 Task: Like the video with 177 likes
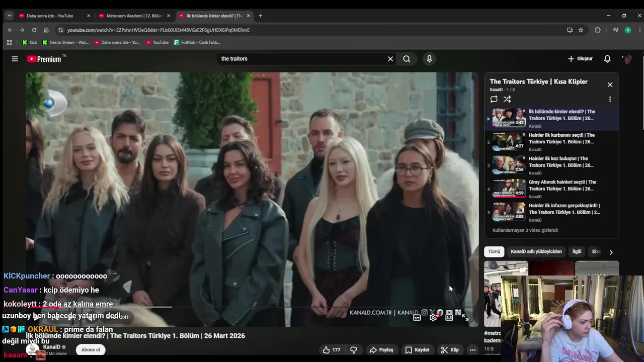(x=331, y=350)
